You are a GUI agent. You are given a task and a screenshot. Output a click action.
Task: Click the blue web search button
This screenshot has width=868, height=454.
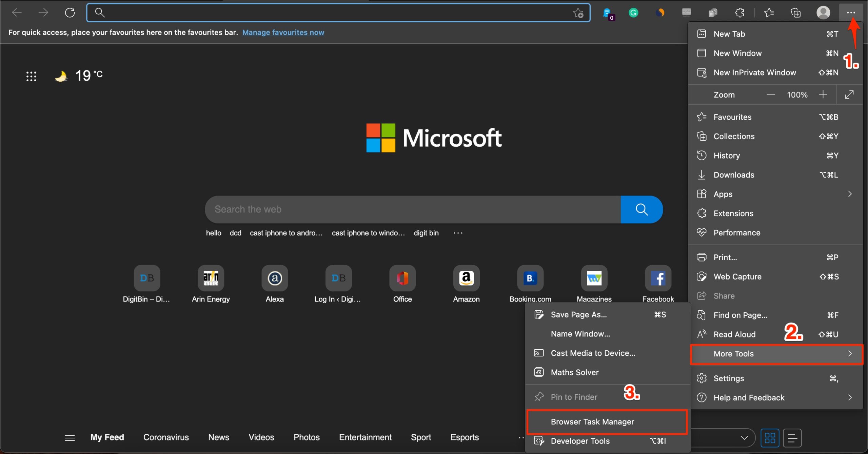pos(642,209)
